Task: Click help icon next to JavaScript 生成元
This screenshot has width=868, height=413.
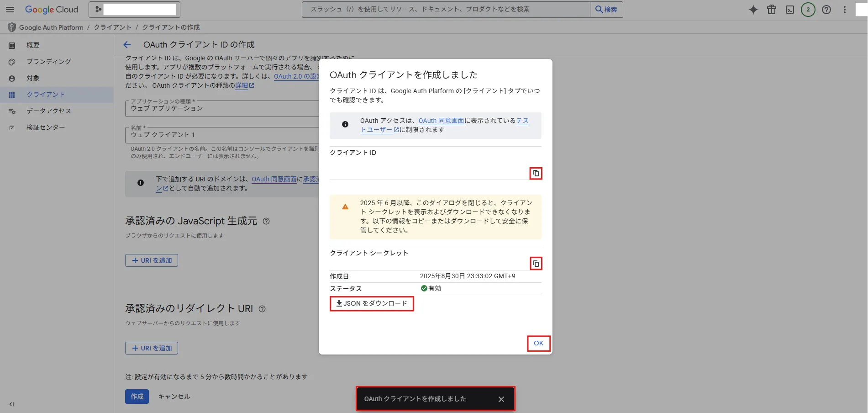Action: pyautogui.click(x=266, y=221)
